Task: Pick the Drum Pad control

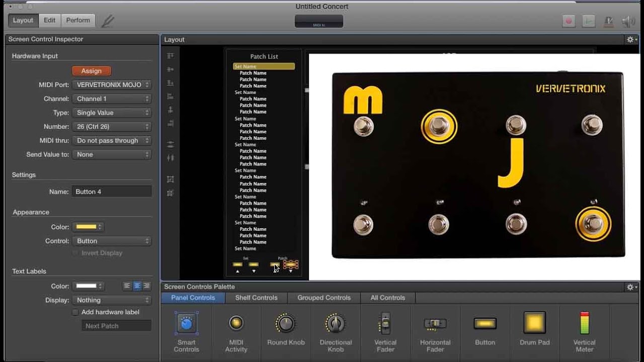Action: pyautogui.click(x=535, y=329)
